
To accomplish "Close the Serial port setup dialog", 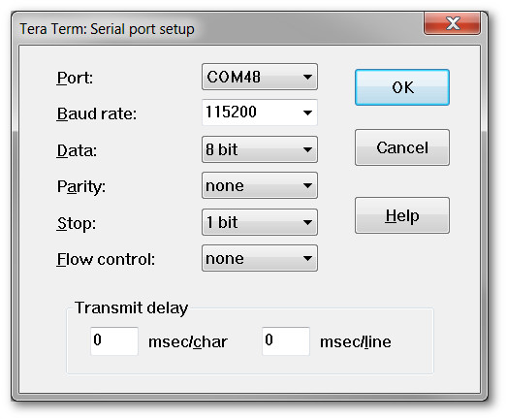I will tap(452, 23).
